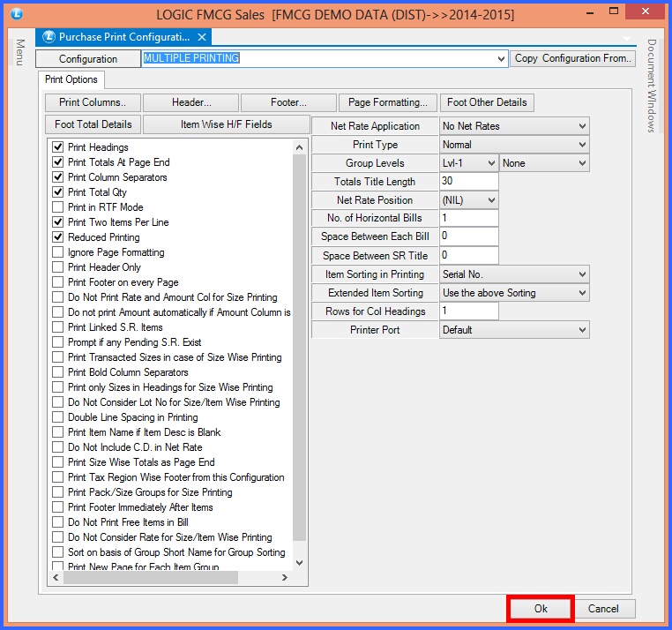Toggle Reduced Printing checkbox

(58, 237)
